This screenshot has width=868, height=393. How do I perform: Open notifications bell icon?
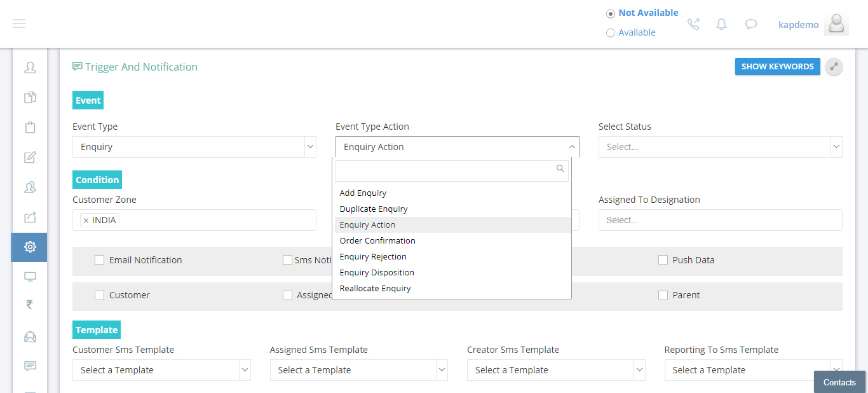click(x=721, y=24)
